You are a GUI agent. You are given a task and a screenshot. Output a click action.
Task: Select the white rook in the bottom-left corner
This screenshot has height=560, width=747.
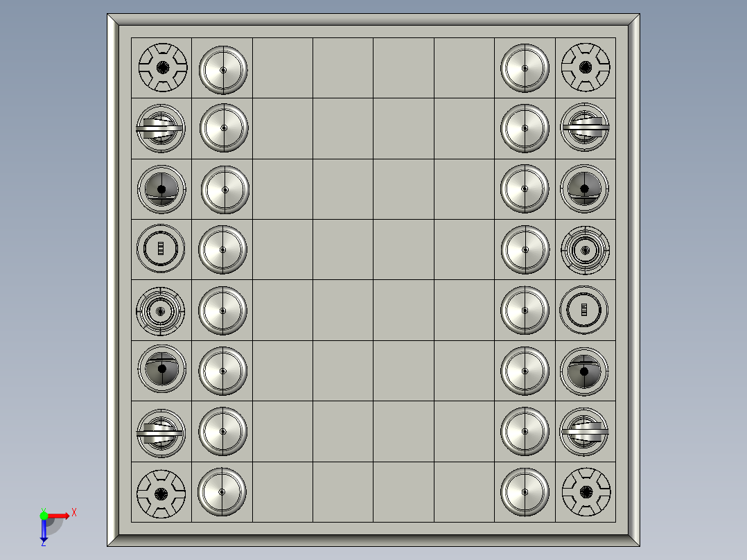(161, 492)
